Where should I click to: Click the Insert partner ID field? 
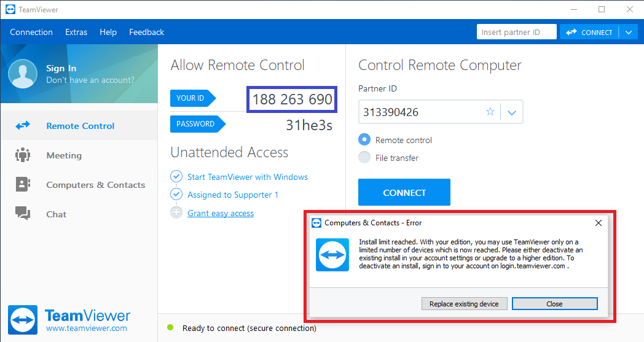(517, 32)
